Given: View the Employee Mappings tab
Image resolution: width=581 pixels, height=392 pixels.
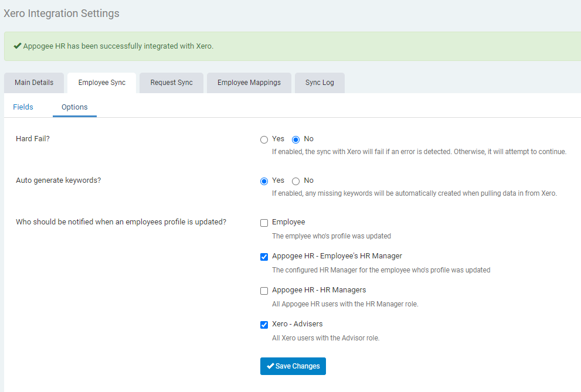Looking at the screenshot, I should [249, 83].
